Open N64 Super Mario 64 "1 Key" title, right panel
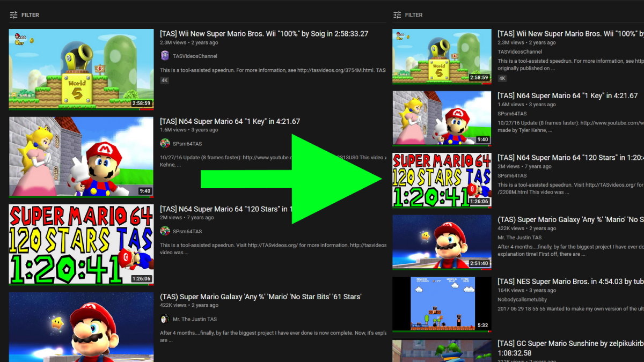This screenshot has height=362, width=644. coord(567,95)
